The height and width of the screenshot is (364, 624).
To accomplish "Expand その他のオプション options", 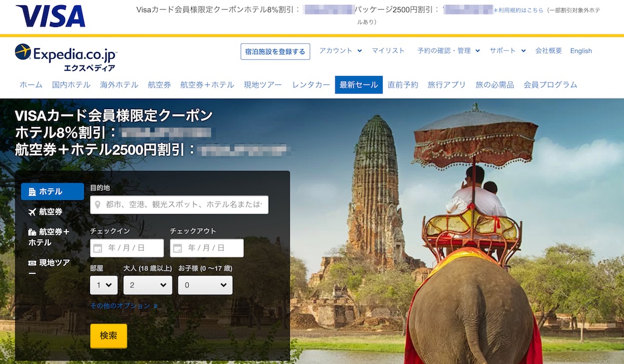I will pos(124,306).
